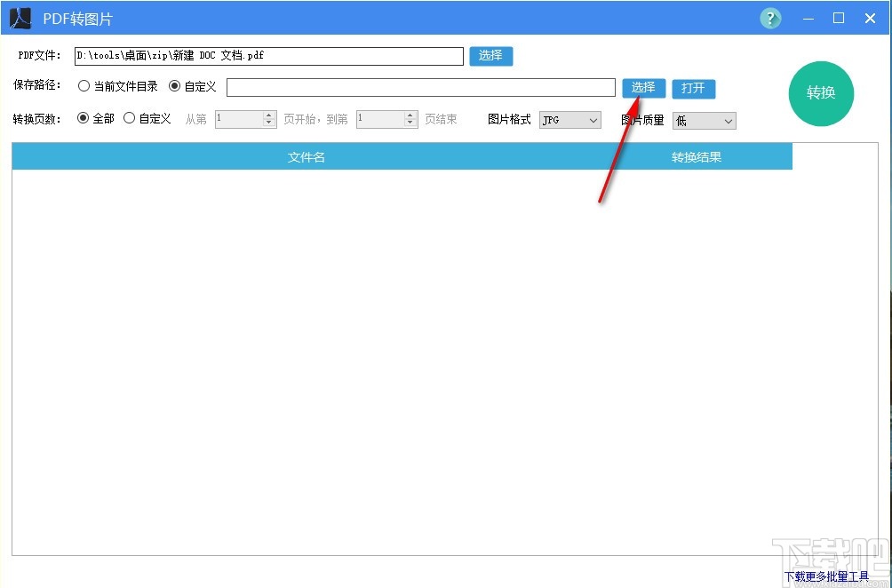Click the help question mark icon
Viewport: 892px width, 588px height.
click(770, 19)
